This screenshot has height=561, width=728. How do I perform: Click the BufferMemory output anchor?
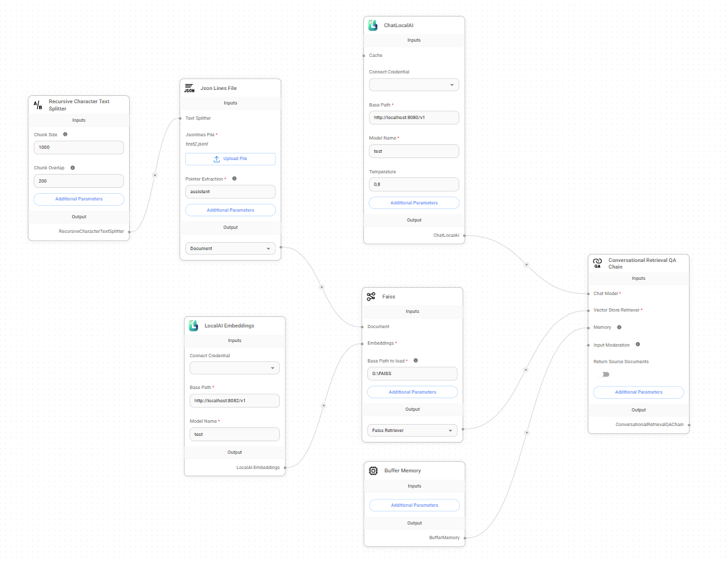(465, 539)
